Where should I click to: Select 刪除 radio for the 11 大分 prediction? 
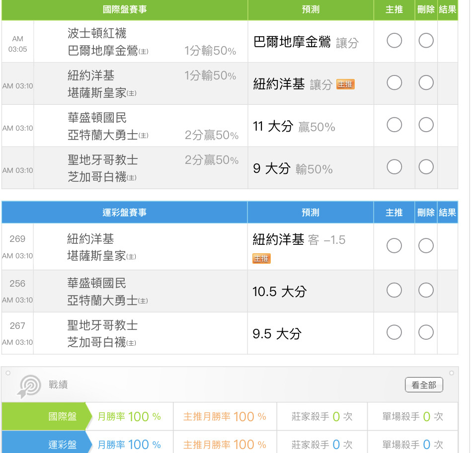click(x=426, y=125)
